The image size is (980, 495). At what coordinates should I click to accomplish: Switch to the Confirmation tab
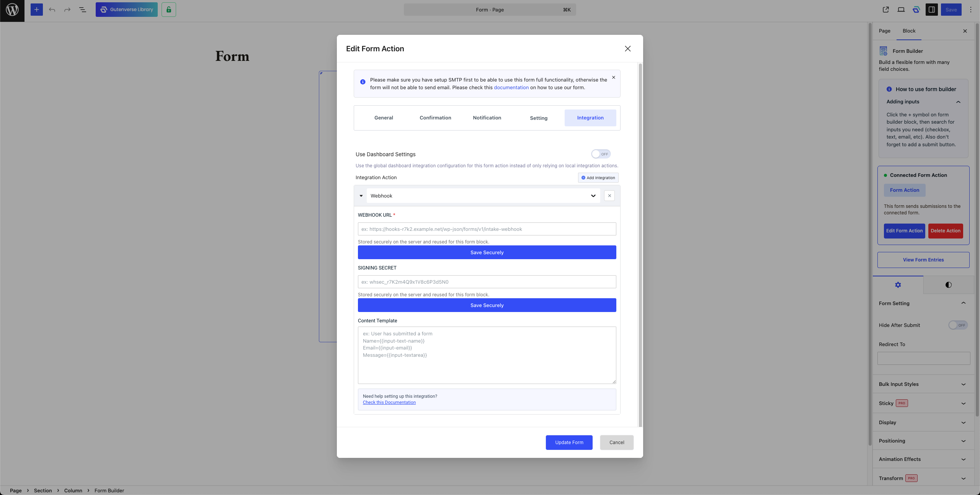(435, 118)
